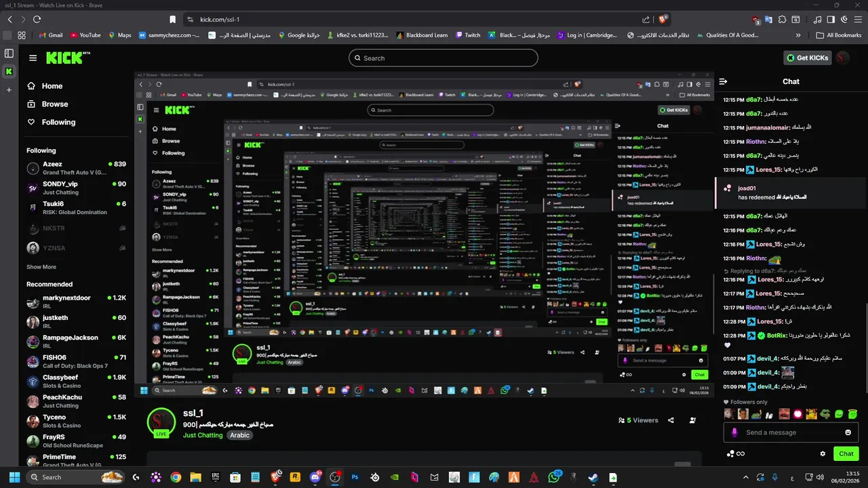Click the KICK logo
The width and height of the screenshot is (868, 488).
[68, 58]
